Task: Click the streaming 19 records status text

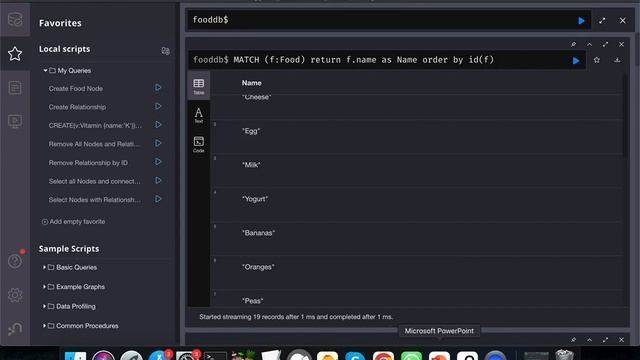Action: pos(296,317)
